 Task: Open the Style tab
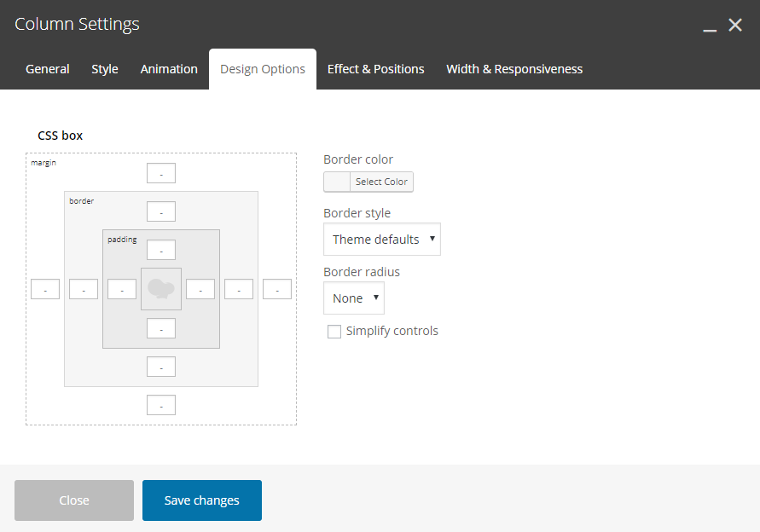pyautogui.click(x=105, y=69)
